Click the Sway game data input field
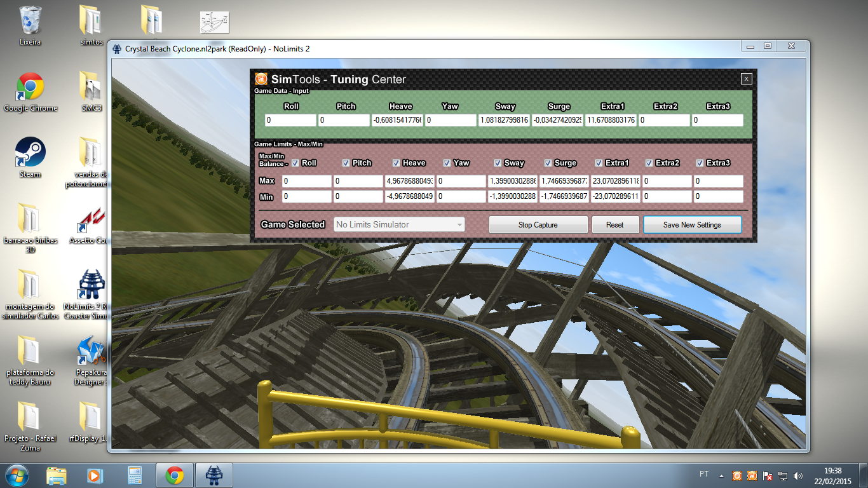The height and width of the screenshot is (488, 868). tap(504, 120)
